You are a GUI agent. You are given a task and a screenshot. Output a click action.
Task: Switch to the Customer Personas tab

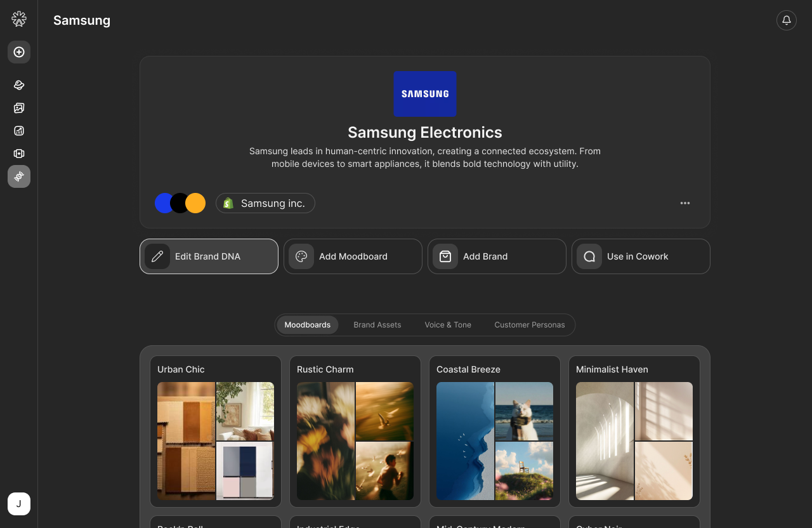(x=530, y=325)
